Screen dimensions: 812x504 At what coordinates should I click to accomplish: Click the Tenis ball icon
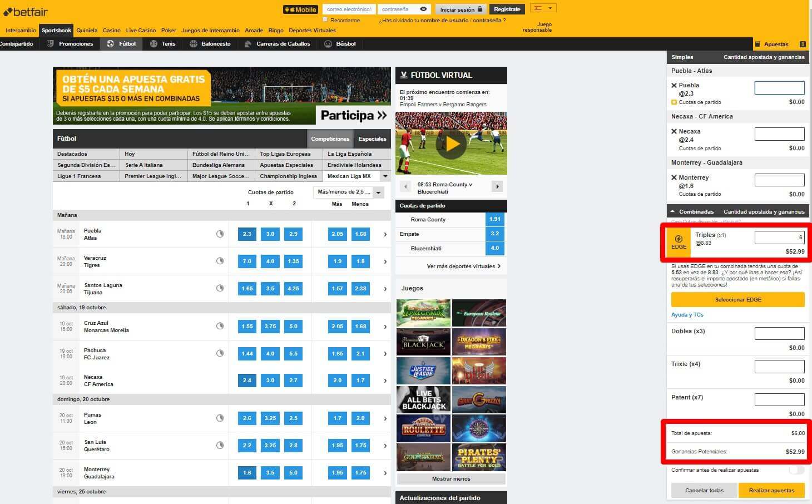tap(154, 44)
